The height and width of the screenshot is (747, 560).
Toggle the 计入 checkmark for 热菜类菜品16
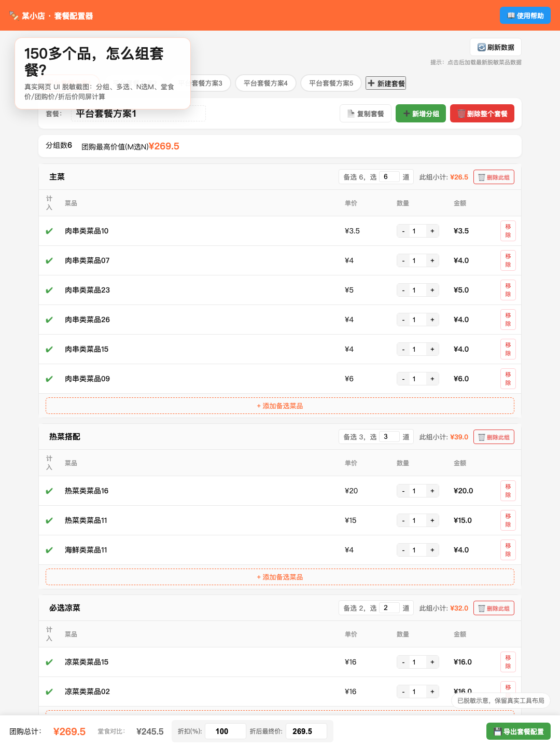click(49, 491)
